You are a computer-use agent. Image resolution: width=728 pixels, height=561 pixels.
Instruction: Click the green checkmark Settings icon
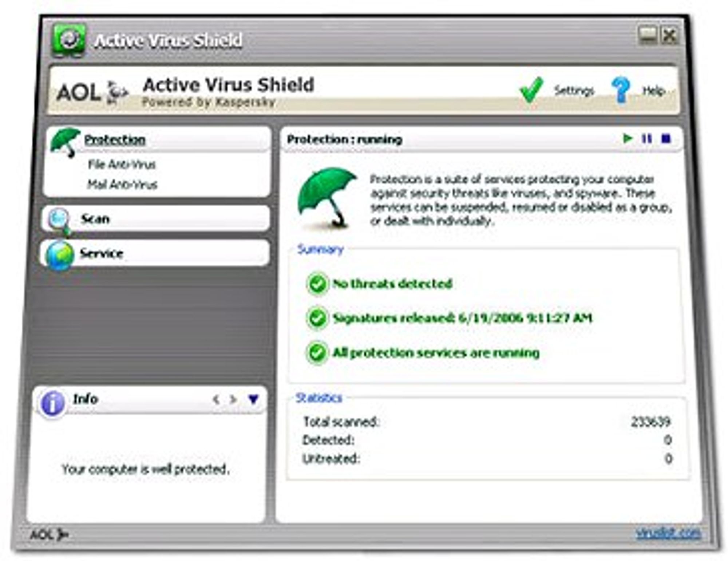[531, 89]
